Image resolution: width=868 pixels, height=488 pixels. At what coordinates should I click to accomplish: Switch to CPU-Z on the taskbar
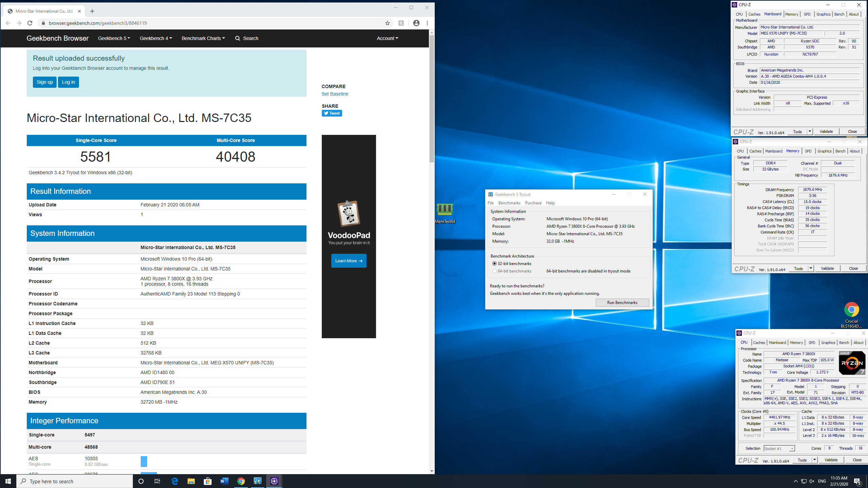coord(274,481)
